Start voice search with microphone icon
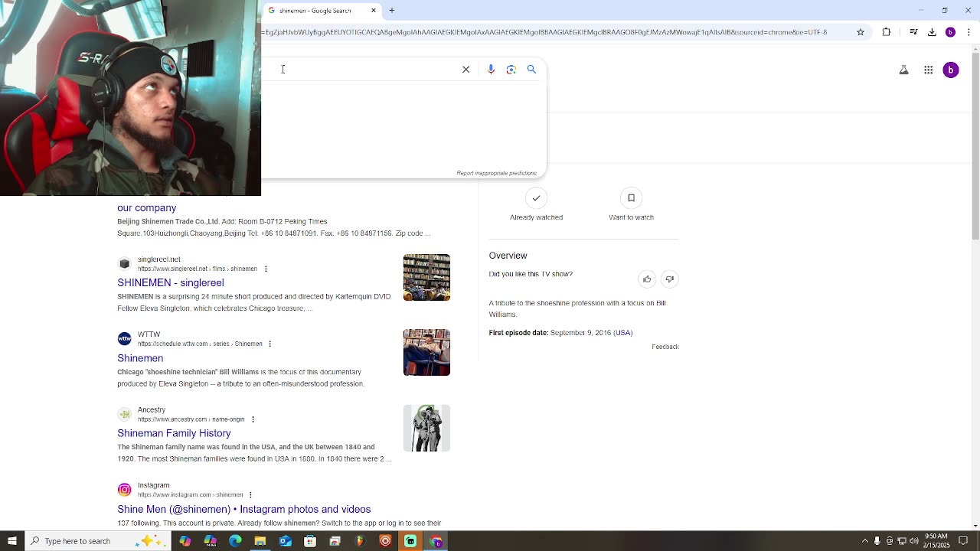980x551 pixels. click(x=491, y=70)
